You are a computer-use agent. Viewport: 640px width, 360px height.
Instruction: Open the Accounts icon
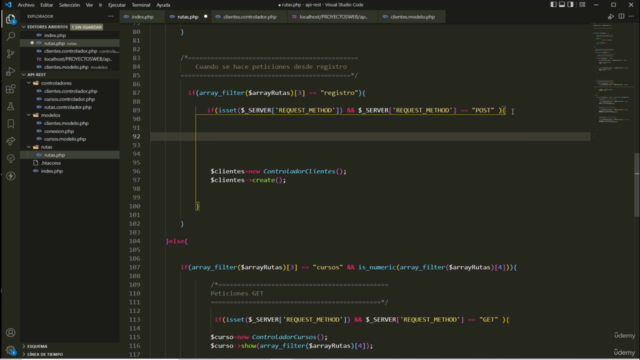point(11,333)
